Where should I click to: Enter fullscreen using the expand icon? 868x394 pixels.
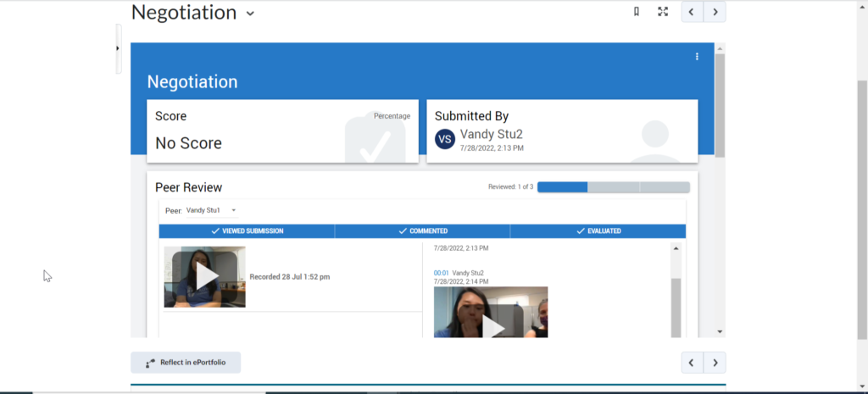663,12
